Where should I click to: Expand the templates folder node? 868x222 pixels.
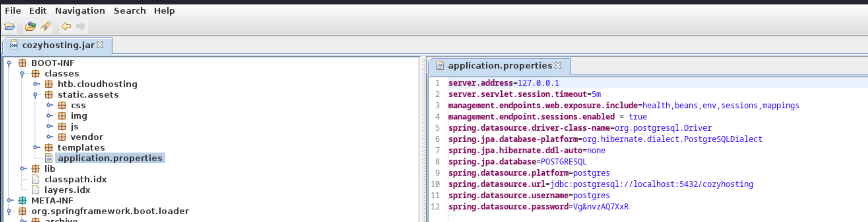click(36, 147)
